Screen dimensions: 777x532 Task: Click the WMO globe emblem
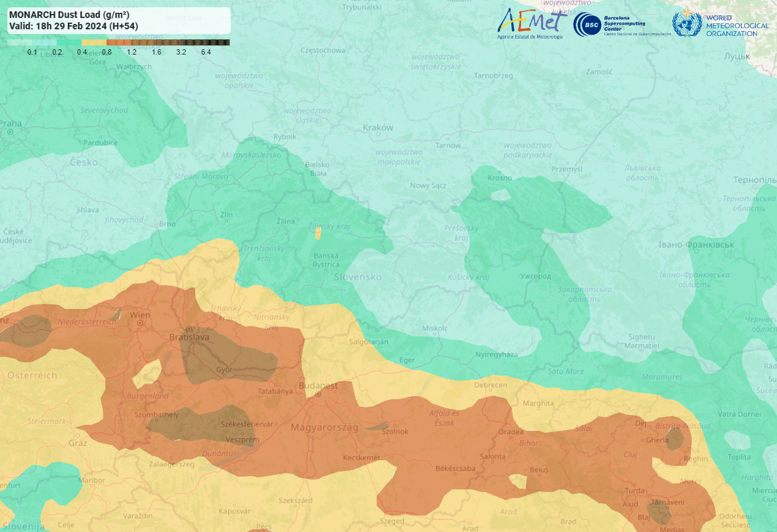point(686,24)
